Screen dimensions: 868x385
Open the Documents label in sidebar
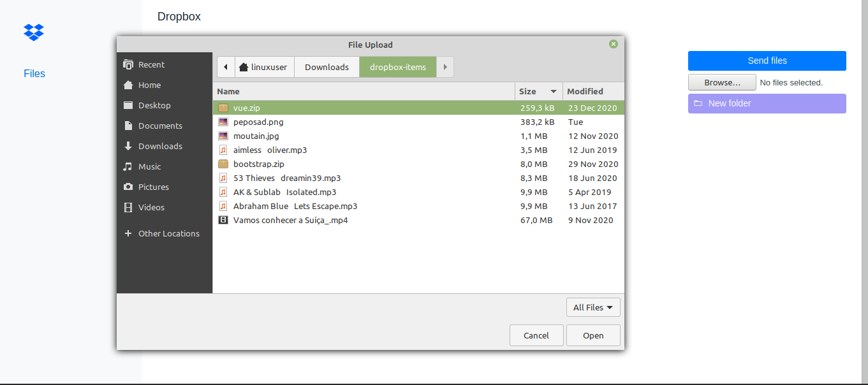tap(160, 126)
